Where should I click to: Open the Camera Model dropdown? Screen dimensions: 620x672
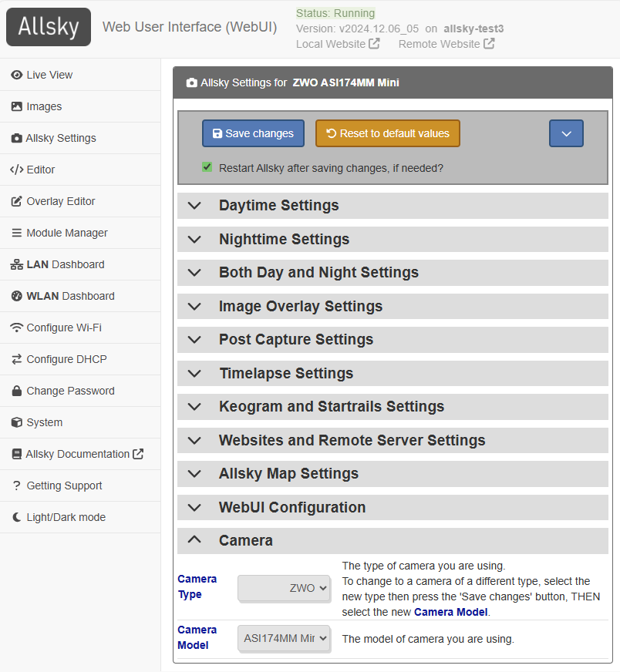coord(284,638)
